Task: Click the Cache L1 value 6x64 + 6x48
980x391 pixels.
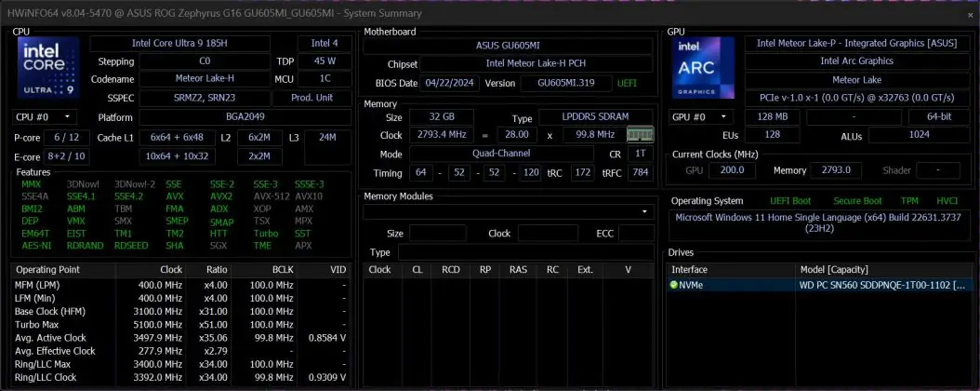Action: [x=177, y=138]
